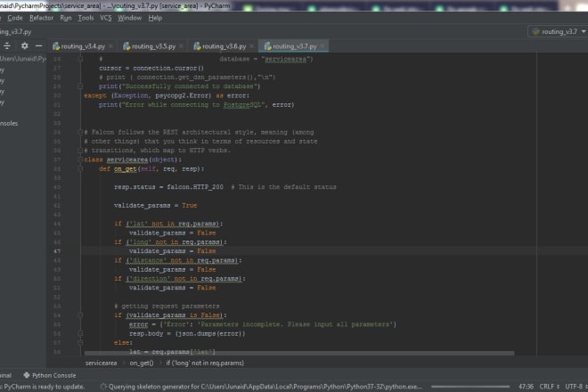Image resolution: width=588 pixels, height=392 pixels.
Task: Click the if ('lat' not in req.params) line
Action: [168, 224]
